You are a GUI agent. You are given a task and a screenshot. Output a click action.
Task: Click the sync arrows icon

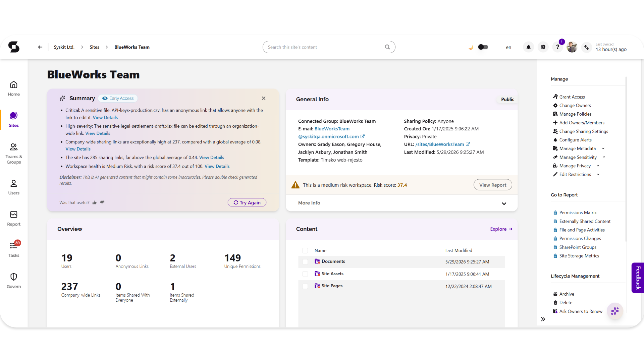(587, 47)
